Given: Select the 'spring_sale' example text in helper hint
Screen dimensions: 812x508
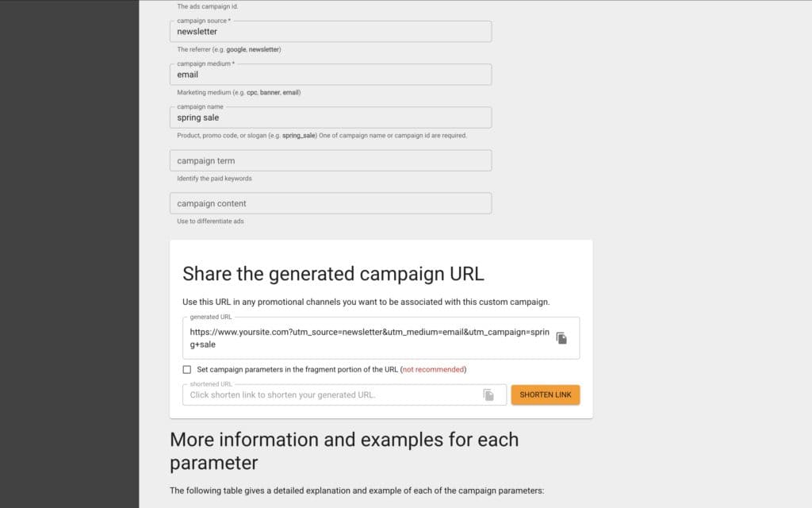Looking at the screenshot, I should tap(300, 135).
